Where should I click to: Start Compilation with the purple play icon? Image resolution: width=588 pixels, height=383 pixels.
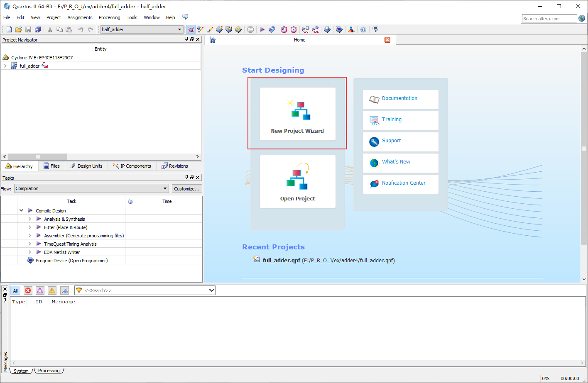pyautogui.click(x=262, y=29)
